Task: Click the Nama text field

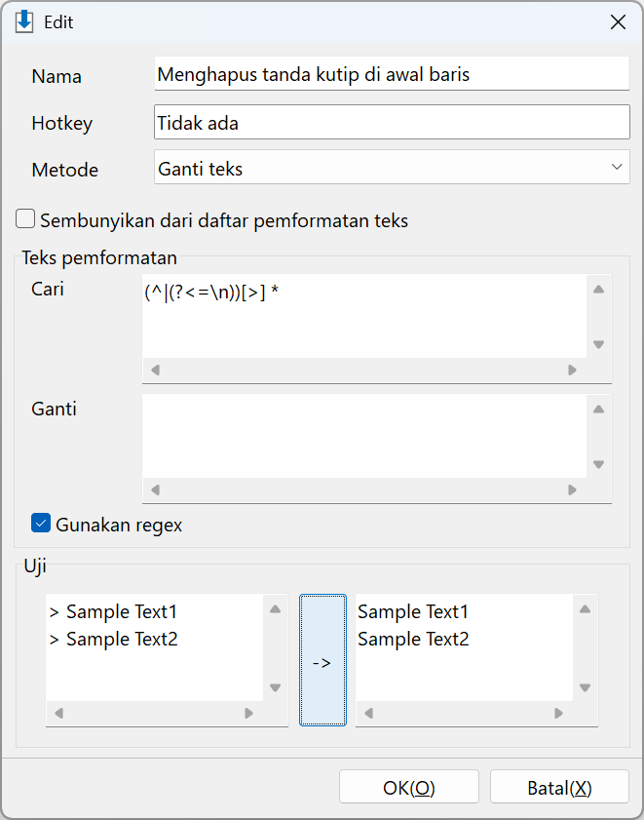Action: coord(392,74)
